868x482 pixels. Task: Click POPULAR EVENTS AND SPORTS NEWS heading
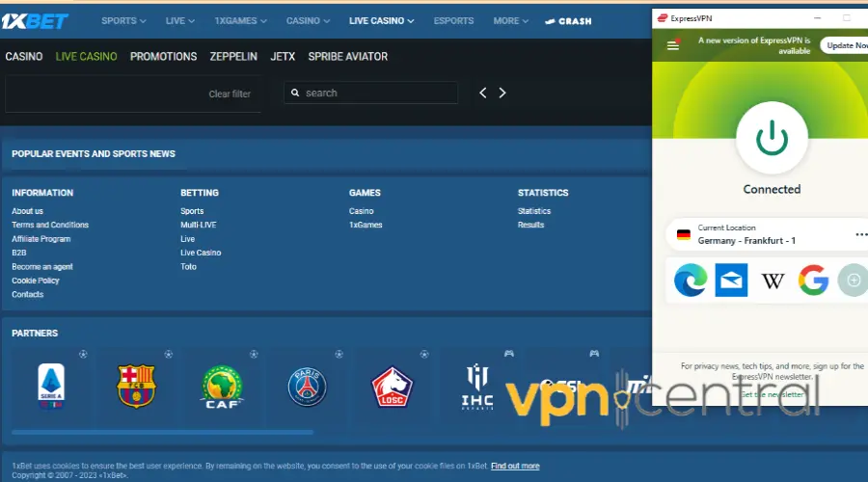coord(93,154)
